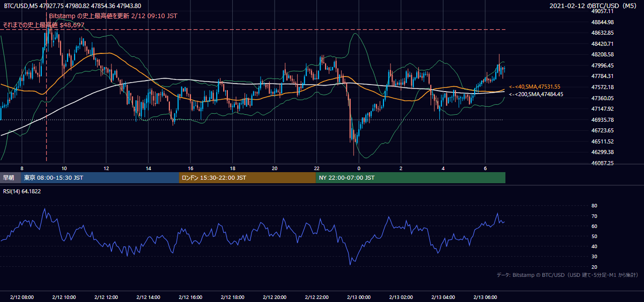
Task: Click the Bitstamp all-time-high update annotation
Action: tap(113, 16)
